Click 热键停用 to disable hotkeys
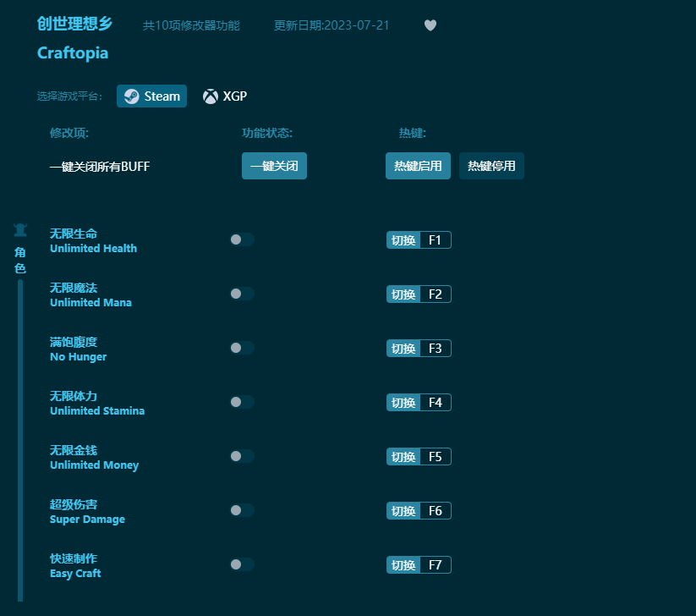Image resolution: width=696 pixels, height=616 pixels. 491,166
